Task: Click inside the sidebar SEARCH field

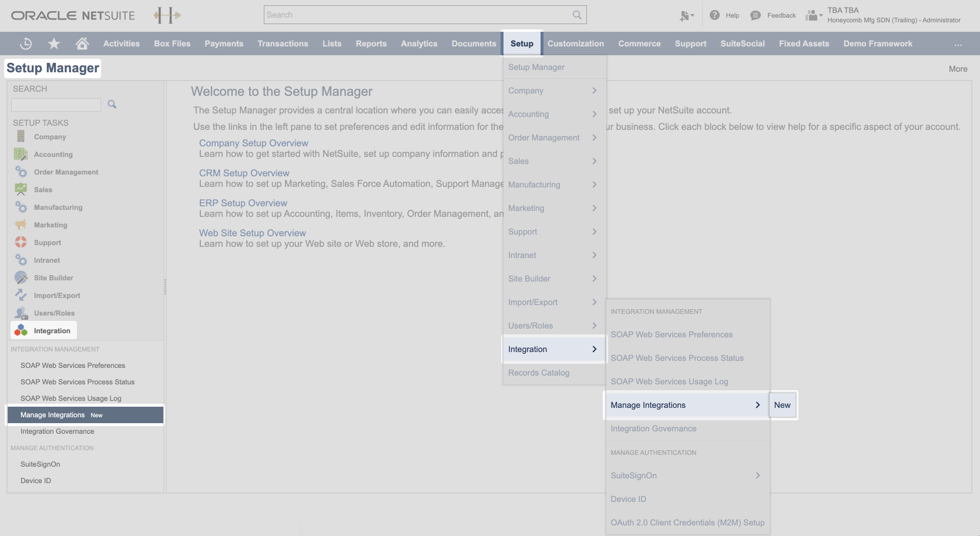Action: (55, 105)
